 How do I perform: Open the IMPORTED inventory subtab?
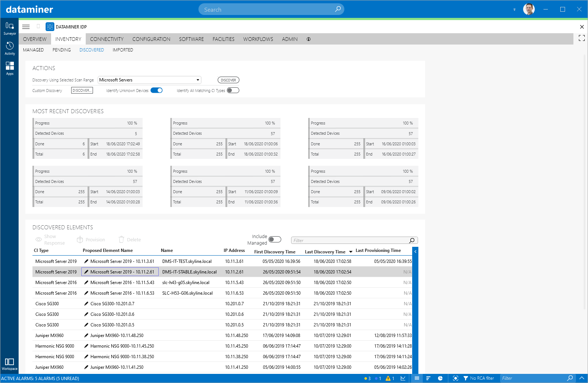pos(123,50)
